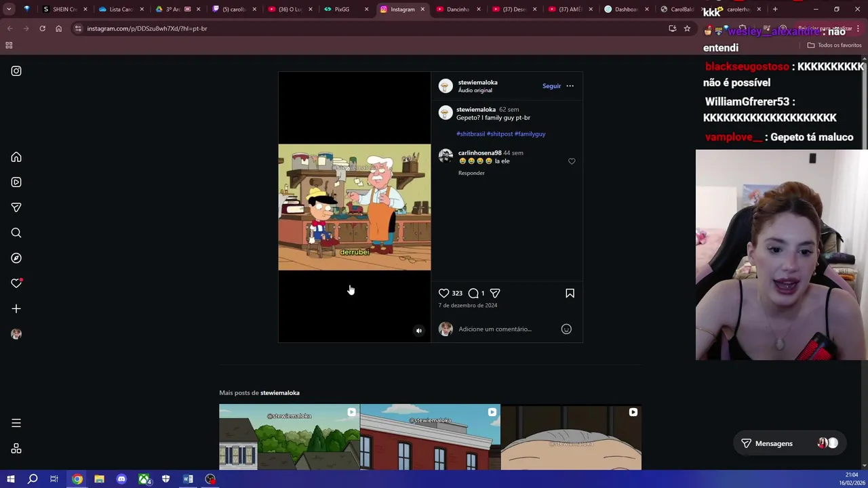This screenshot has width=868, height=488.
Task: Share the post via paper-plane icon
Action: [x=495, y=293]
